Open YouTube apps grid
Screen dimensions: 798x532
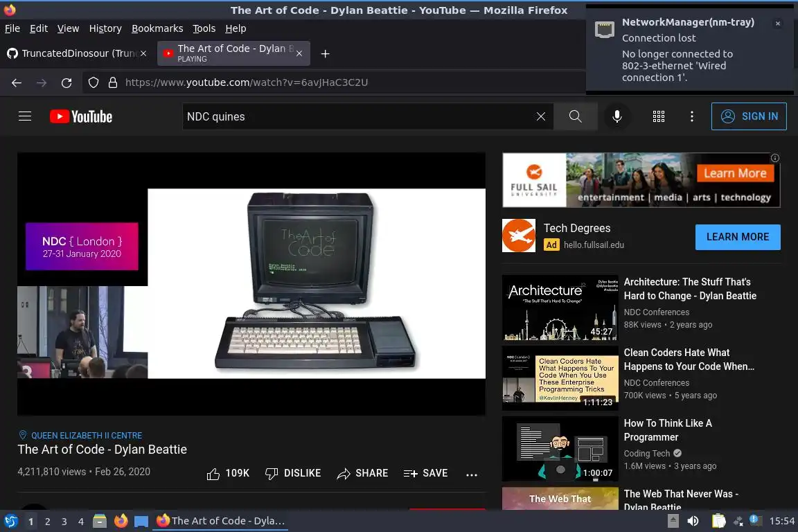tap(659, 116)
